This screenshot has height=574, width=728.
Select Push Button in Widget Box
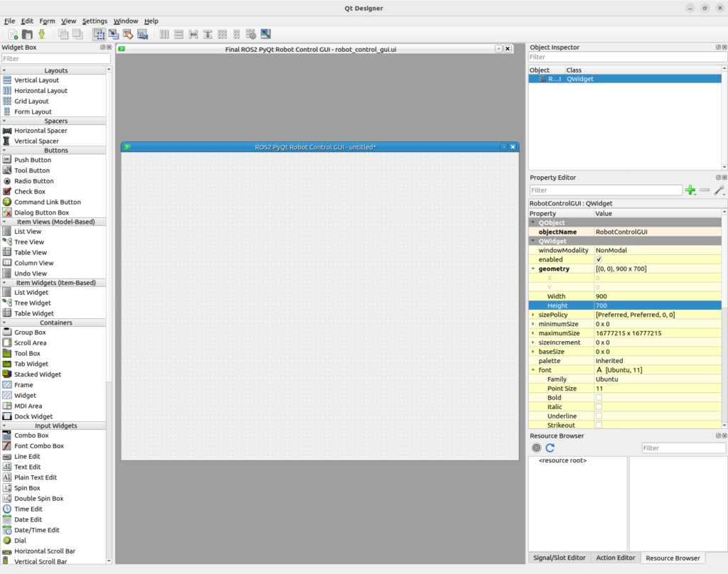[33, 160]
